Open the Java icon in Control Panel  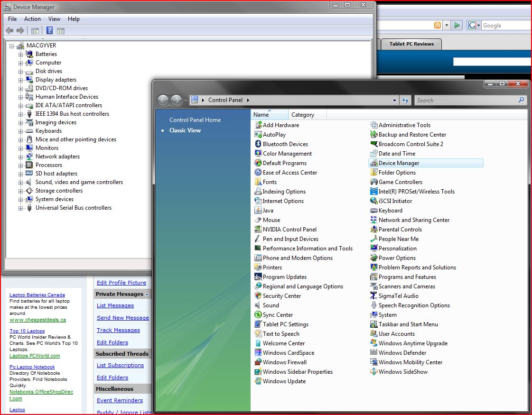tap(258, 211)
